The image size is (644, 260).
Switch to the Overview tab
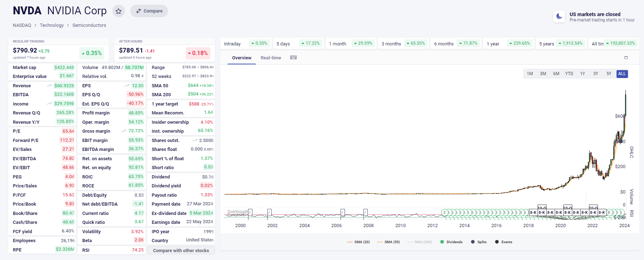pyautogui.click(x=242, y=58)
